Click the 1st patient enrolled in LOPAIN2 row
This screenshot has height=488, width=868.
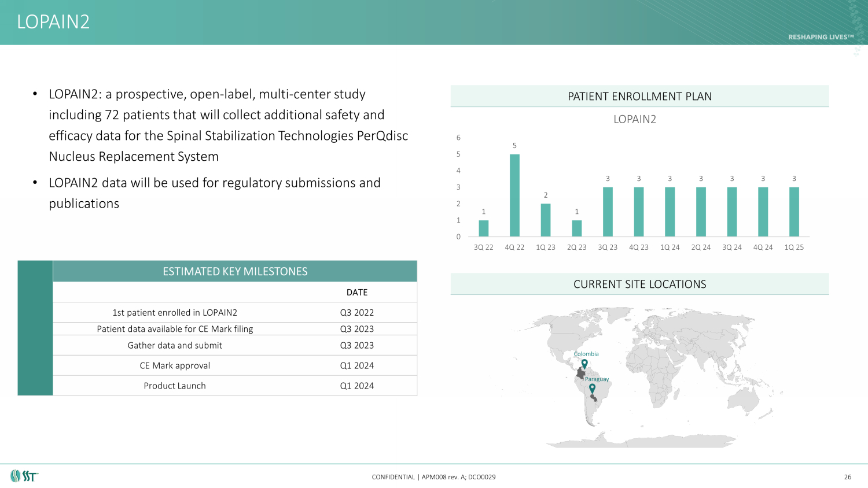pyautogui.click(x=235, y=313)
